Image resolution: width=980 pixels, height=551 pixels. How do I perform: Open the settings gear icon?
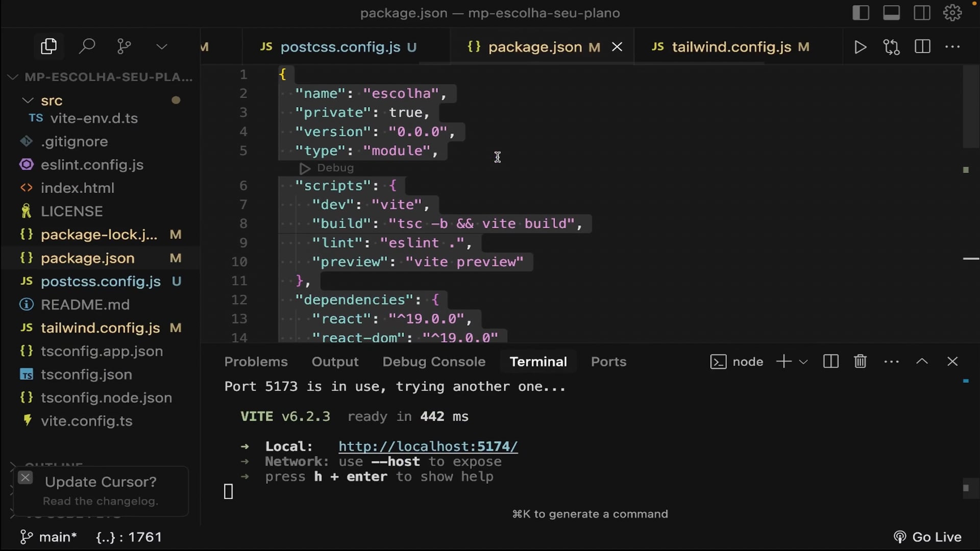click(952, 13)
